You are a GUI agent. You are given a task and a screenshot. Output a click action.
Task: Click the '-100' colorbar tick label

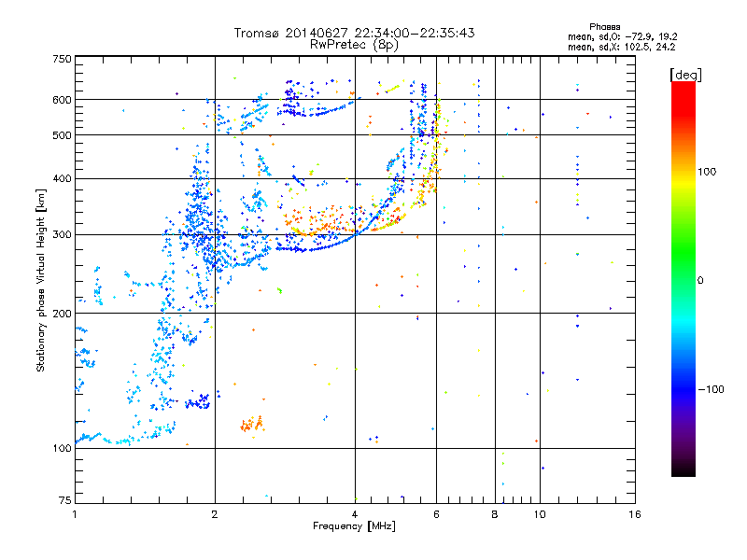[712, 389]
